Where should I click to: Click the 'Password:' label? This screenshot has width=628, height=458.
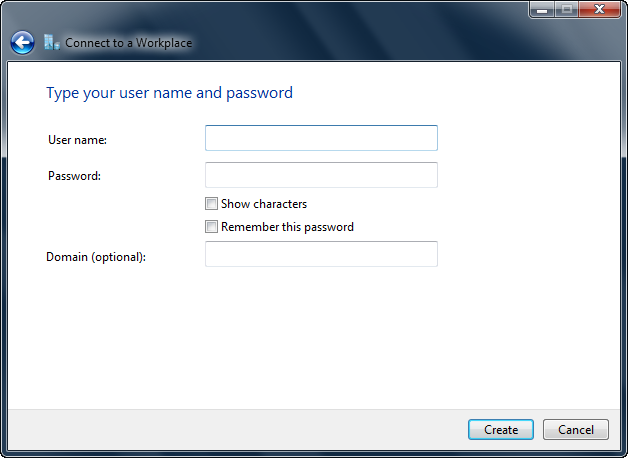click(x=75, y=176)
